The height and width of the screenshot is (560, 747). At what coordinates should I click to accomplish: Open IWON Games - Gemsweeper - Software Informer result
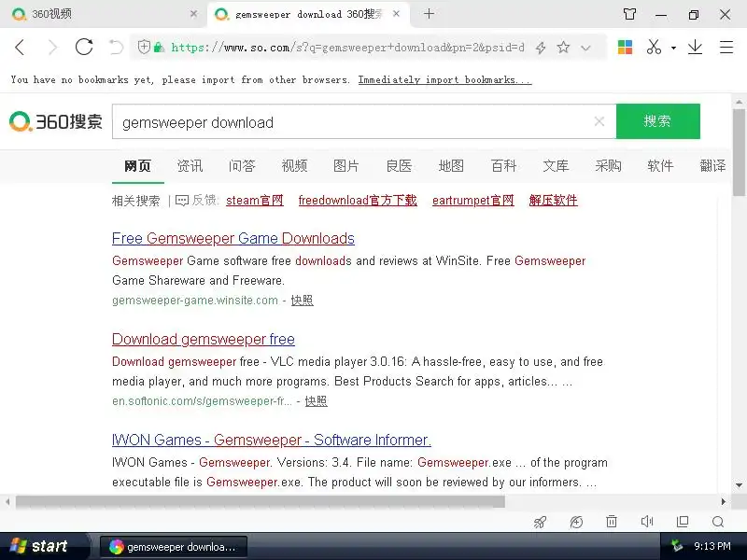pyautogui.click(x=272, y=440)
